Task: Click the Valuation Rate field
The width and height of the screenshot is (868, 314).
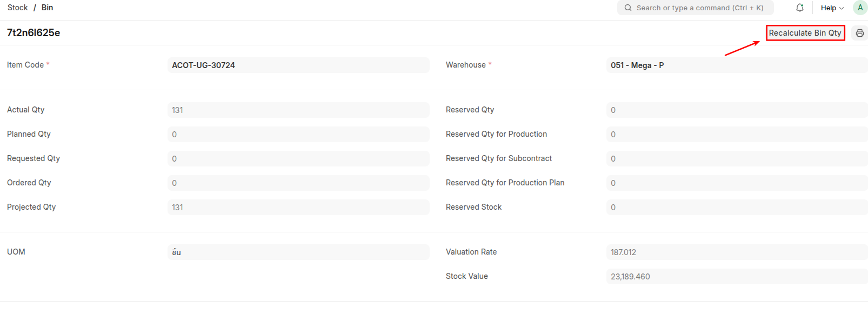Action: (737, 252)
